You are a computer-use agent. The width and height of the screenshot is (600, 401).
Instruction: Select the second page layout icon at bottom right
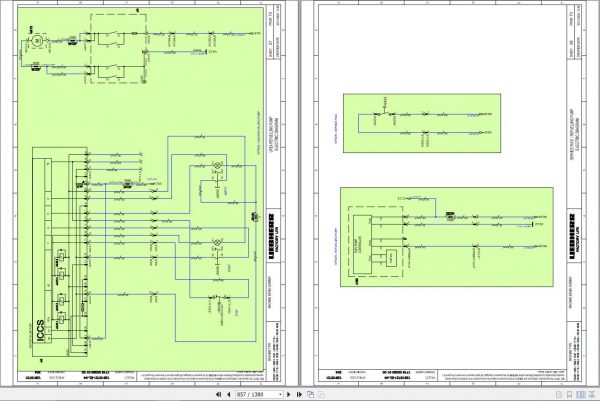[x=569, y=394]
